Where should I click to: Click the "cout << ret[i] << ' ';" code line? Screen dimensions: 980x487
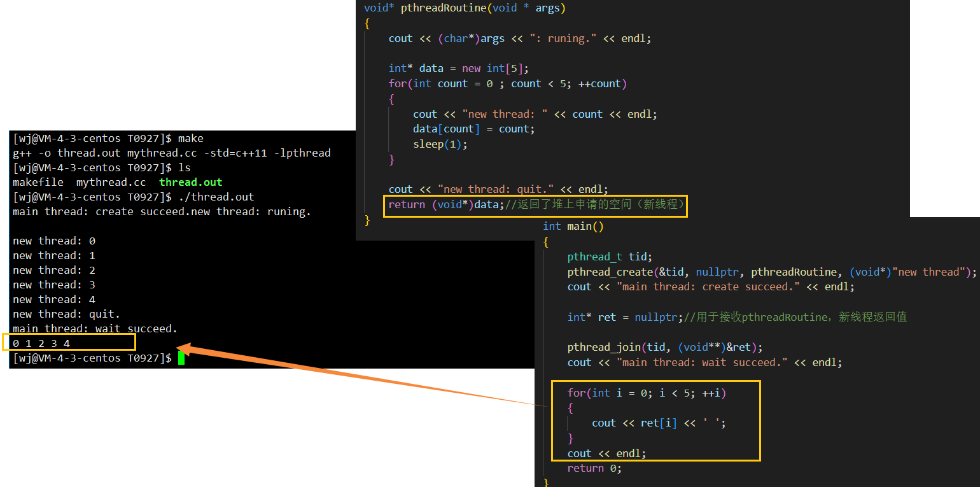pyautogui.click(x=659, y=423)
